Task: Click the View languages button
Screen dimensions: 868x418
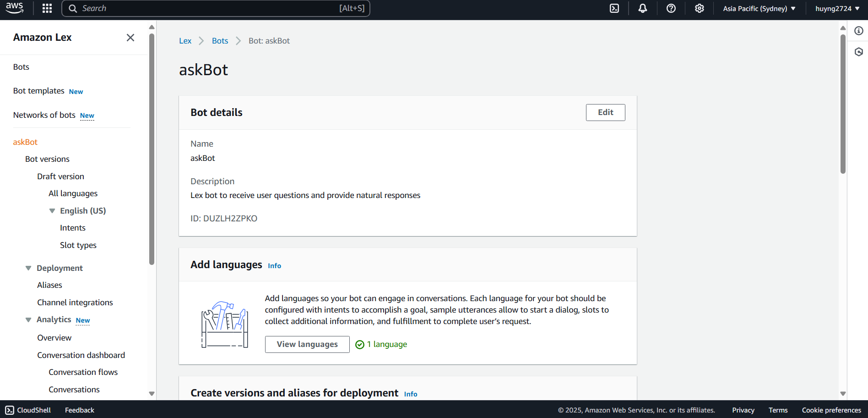Action: point(307,344)
